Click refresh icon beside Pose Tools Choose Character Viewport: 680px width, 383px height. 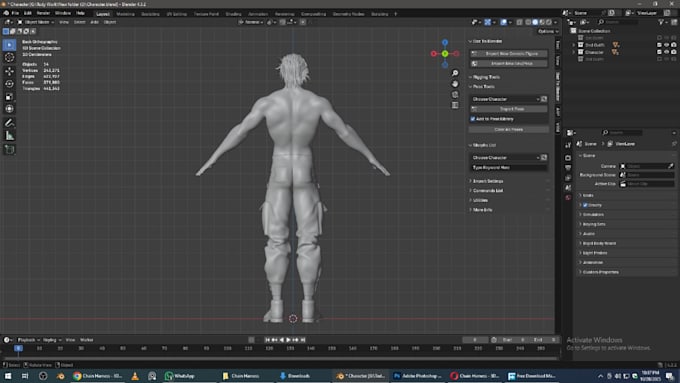[544, 99]
